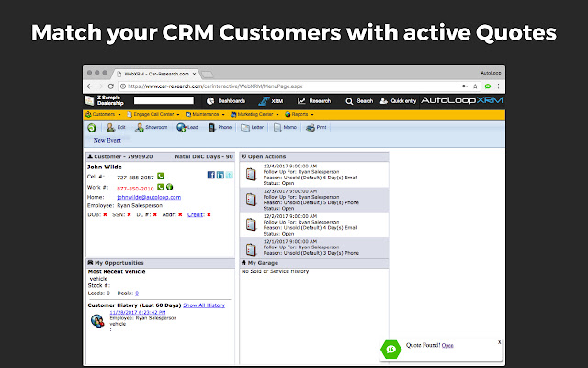Click the Showroom toolbar button

point(151,128)
